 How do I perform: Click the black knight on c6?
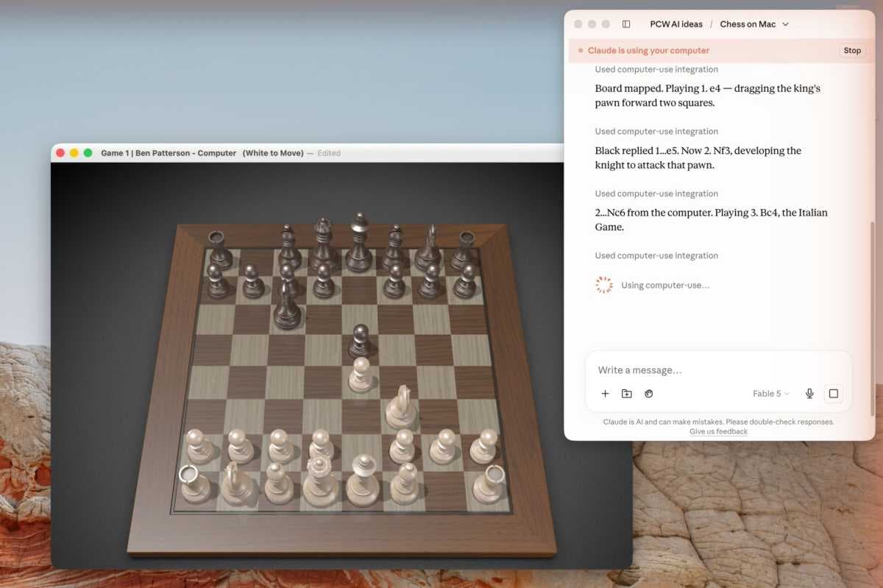[287, 306]
